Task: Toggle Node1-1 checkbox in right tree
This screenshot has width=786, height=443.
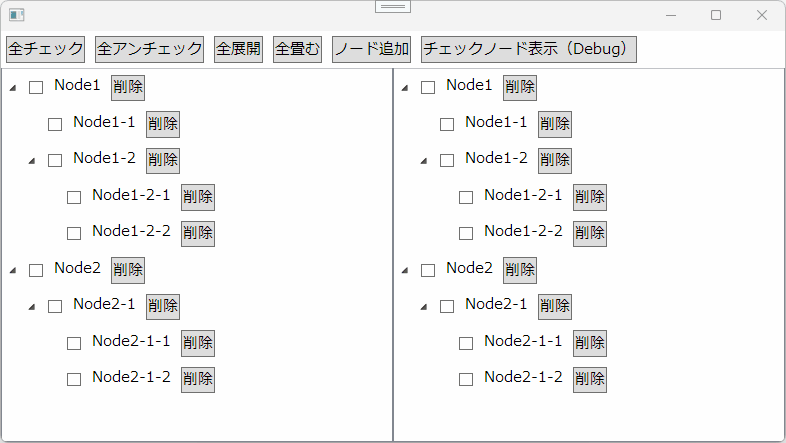Action: 447,124
